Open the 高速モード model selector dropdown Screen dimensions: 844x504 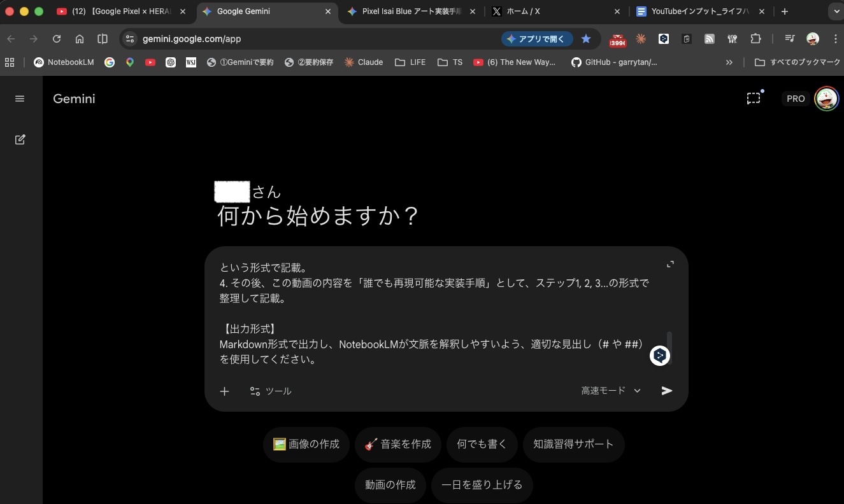(x=610, y=391)
